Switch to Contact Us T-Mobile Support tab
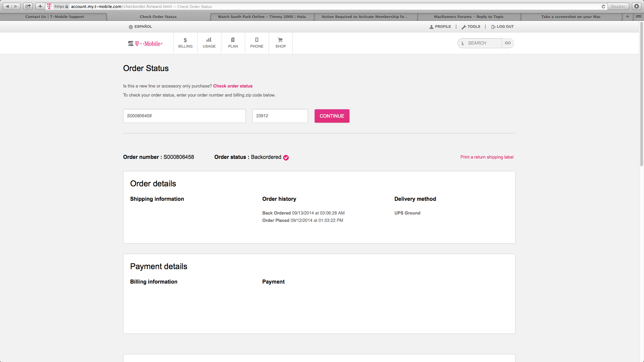The width and height of the screenshot is (644, 362). [55, 17]
